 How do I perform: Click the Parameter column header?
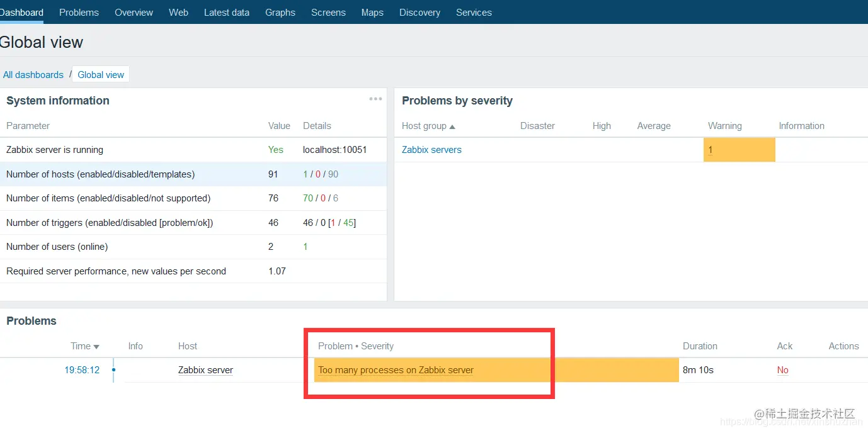pyautogui.click(x=28, y=126)
